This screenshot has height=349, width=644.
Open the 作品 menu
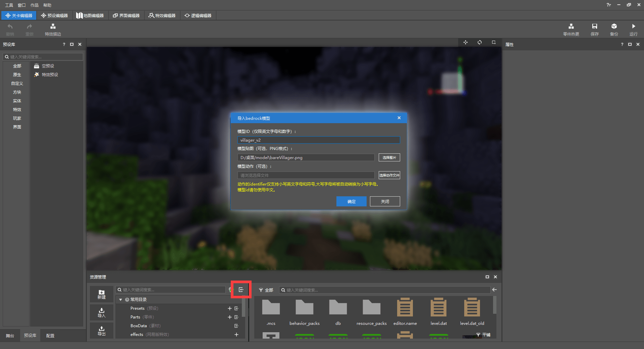tap(35, 5)
